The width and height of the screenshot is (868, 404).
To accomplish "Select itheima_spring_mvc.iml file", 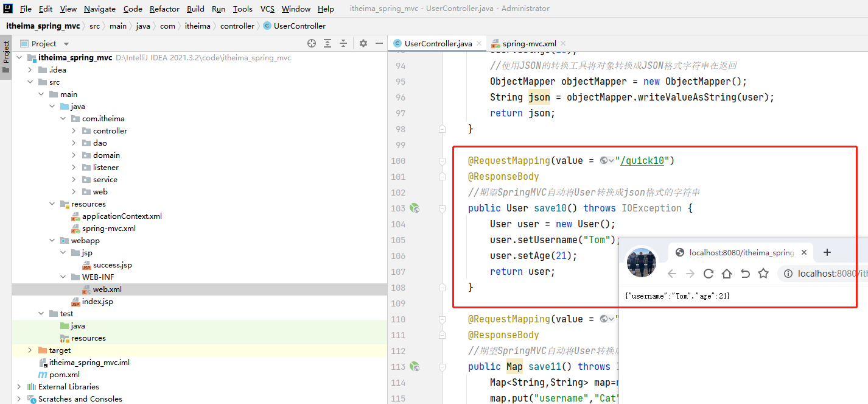I will (x=89, y=363).
